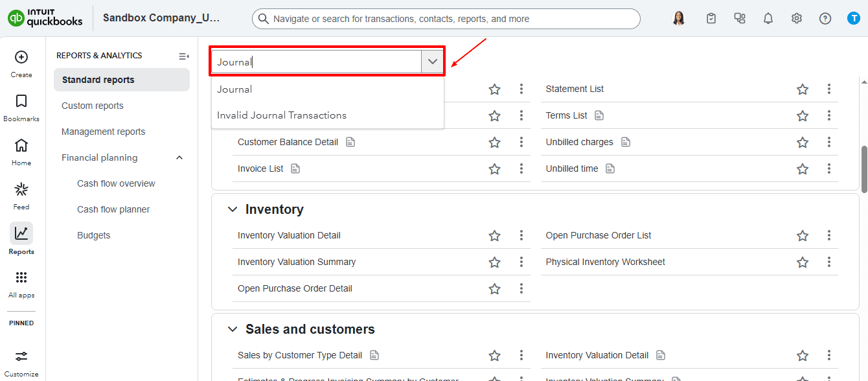Open Bookmarks in left sidebar
This screenshot has height=381, width=868.
pos(21,102)
